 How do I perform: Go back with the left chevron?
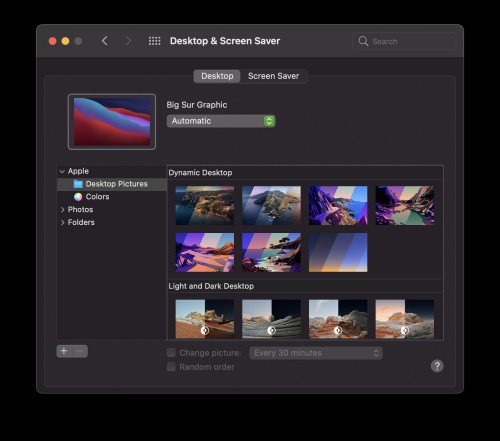coord(105,41)
